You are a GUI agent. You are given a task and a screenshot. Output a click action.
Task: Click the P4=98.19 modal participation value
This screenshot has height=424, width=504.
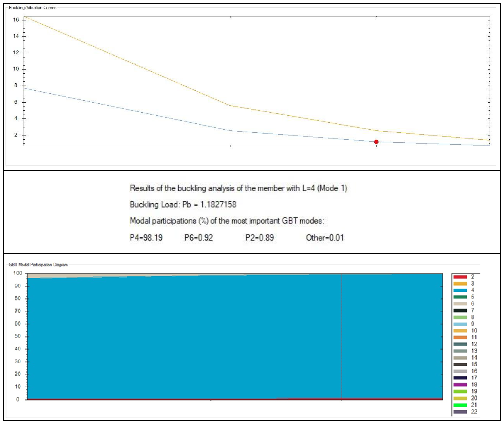click(146, 238)
